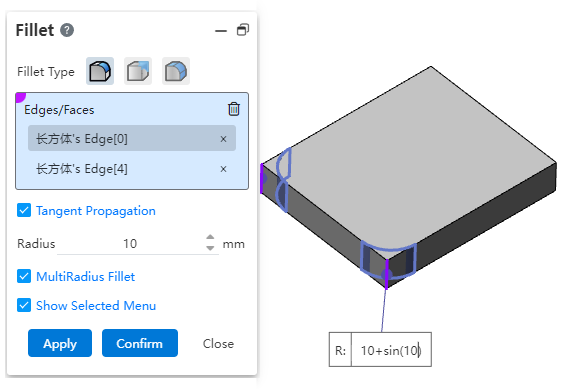Minimize the Fillet dialog panel

click(221, 31)
